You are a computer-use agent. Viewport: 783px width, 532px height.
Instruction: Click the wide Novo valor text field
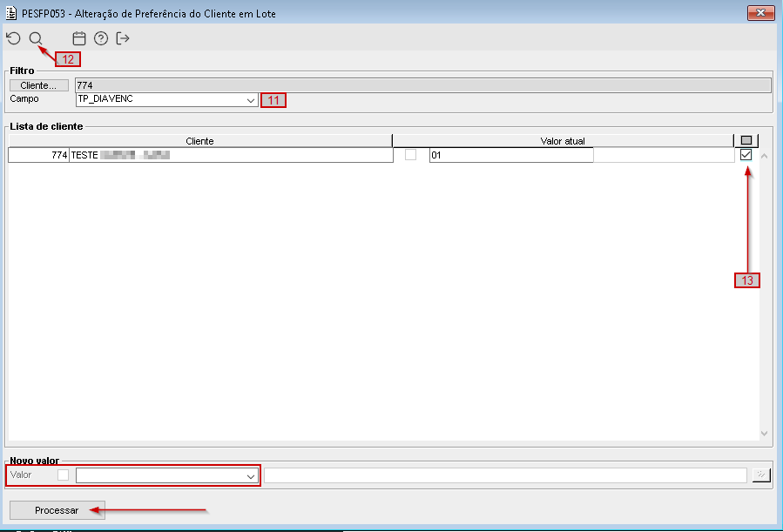click(505, 475)
